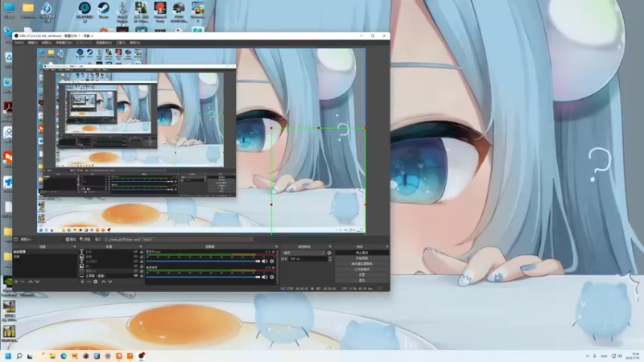The image size is (644, 362).
Task: Open the Steam desktop shortcut
Action: click(104, 10)
